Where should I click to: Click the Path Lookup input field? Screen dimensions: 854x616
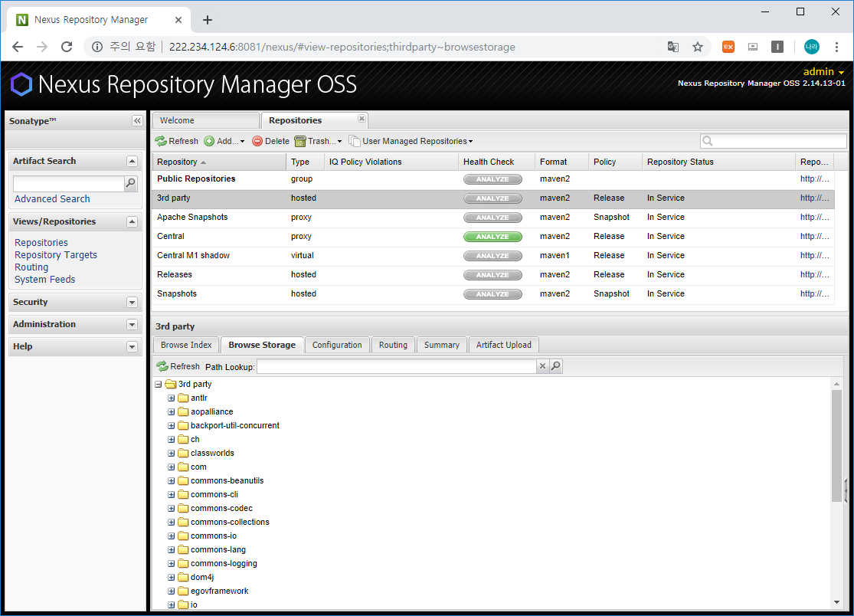pyautogui.click(x=397, y=366)
